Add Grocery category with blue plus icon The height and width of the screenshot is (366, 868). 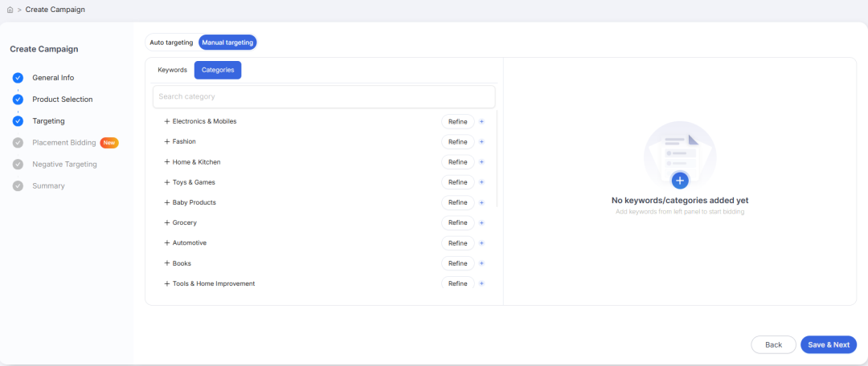point(481,223)
